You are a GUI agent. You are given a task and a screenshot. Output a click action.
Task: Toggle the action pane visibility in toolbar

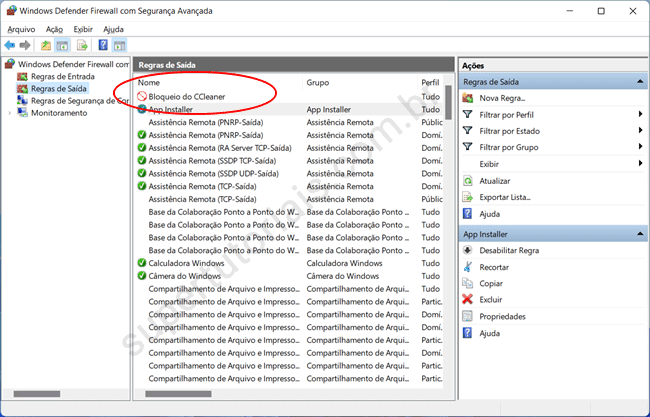click(120, 46)
